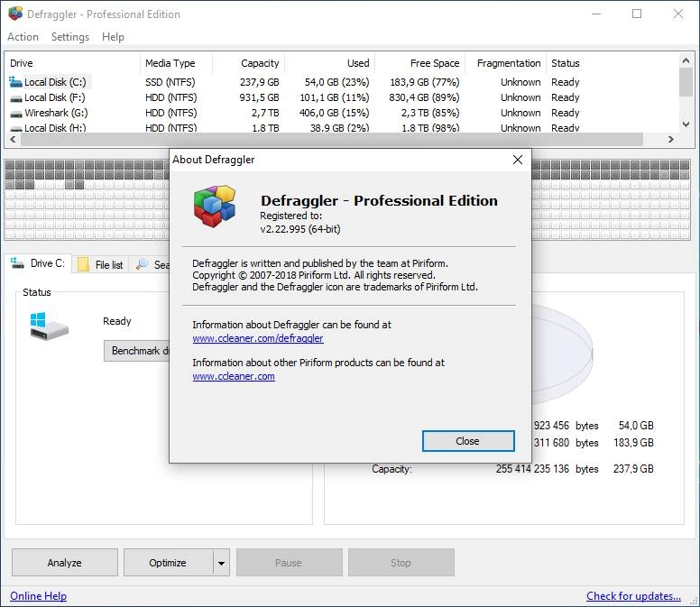700x607 pixels.
Task: Click the Optimize button
Action: (169, 563)
